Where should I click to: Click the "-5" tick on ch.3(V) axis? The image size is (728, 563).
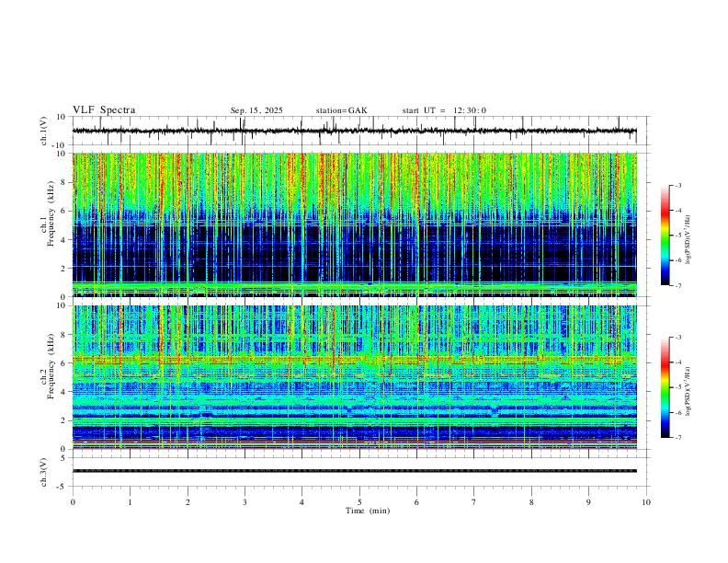pyautogui.click(x=63, y=487)
